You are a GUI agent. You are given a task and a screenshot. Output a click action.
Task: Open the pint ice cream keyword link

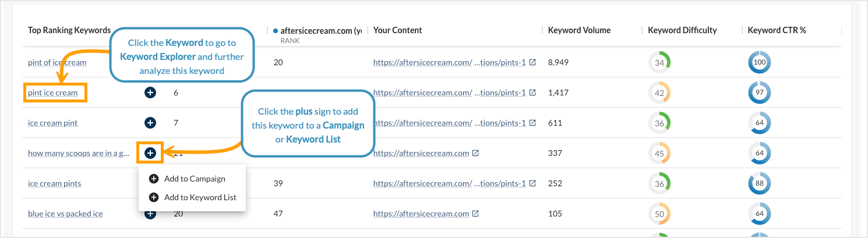pos(52,93)
